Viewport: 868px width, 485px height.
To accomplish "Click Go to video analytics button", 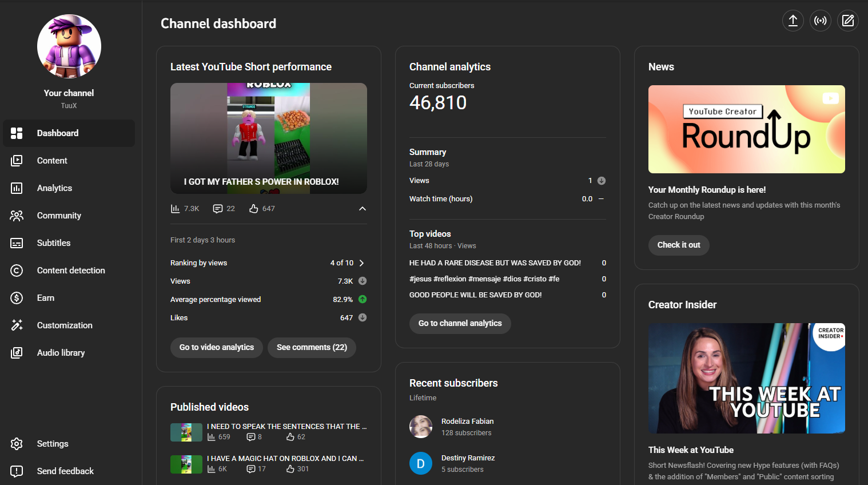I will click(x=217, y=348).
